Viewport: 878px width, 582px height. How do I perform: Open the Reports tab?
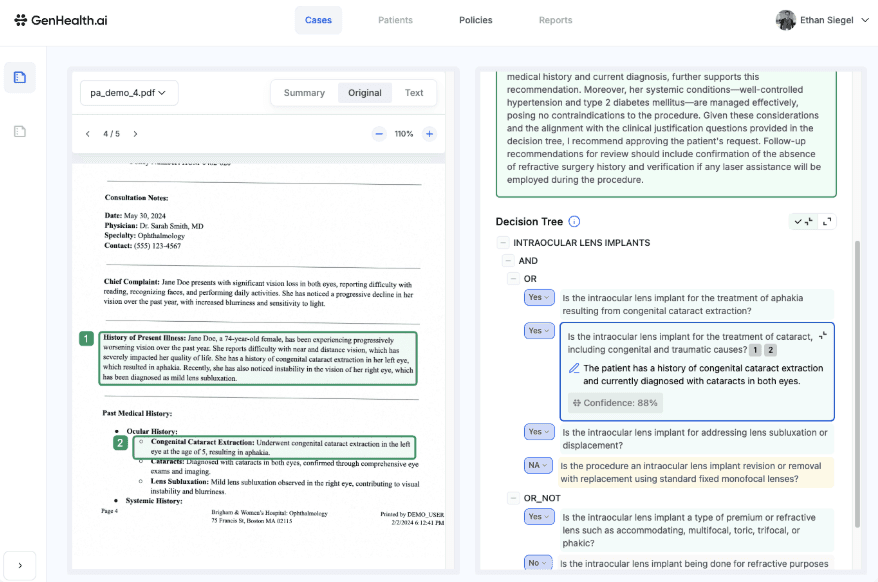tap(555, 20)
